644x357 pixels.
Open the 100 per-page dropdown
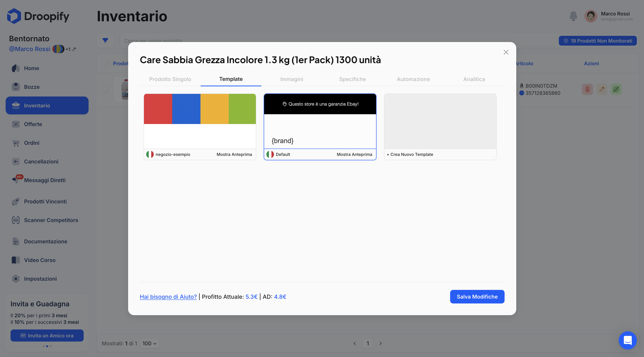149,343
